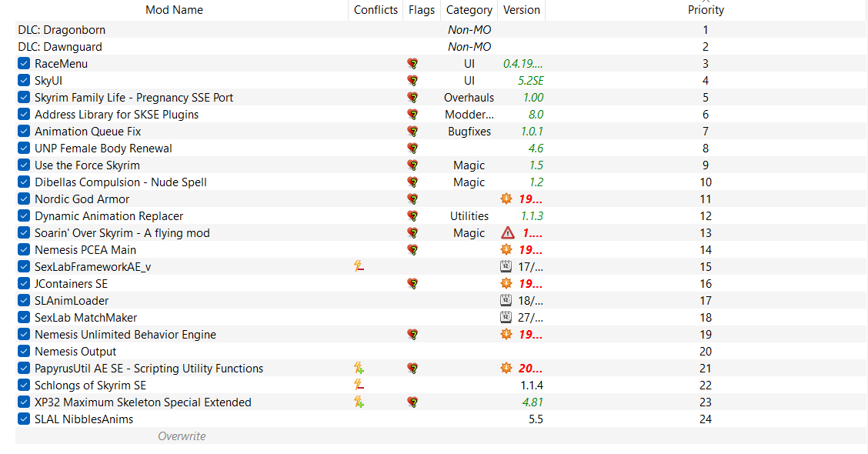Click the Version column header

[x=522, y=10]
